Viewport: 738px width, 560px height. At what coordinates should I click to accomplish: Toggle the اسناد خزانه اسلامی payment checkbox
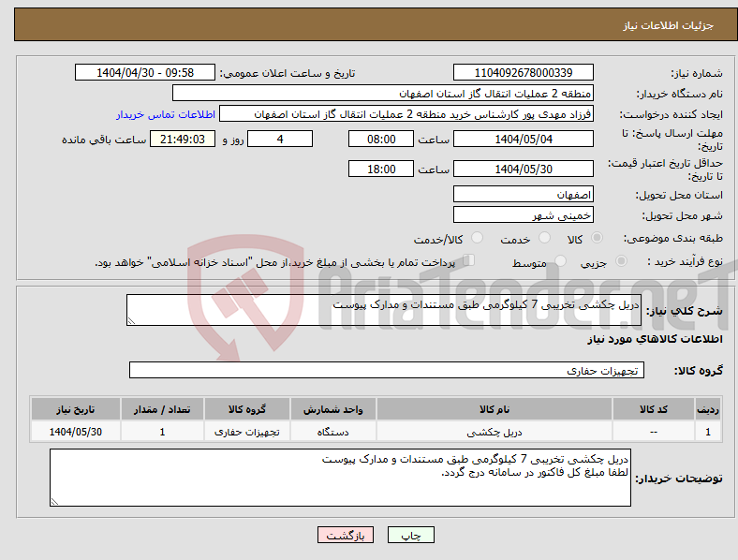coord(468,260)
